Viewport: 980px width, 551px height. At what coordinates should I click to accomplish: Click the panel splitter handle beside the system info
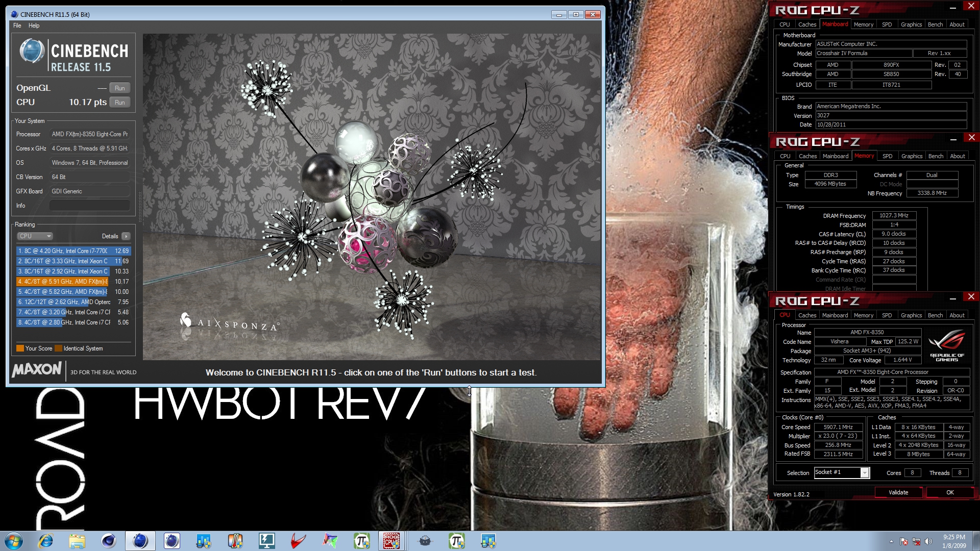click(x=140, y=207)
